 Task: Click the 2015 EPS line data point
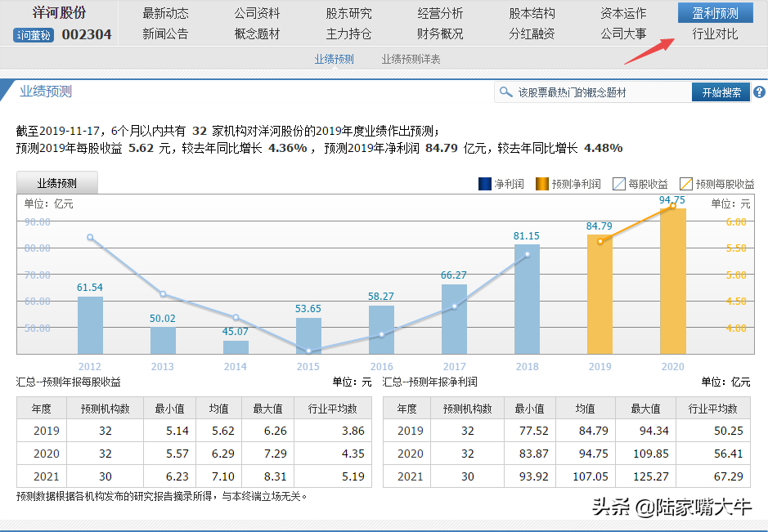(x=308, y=351)
